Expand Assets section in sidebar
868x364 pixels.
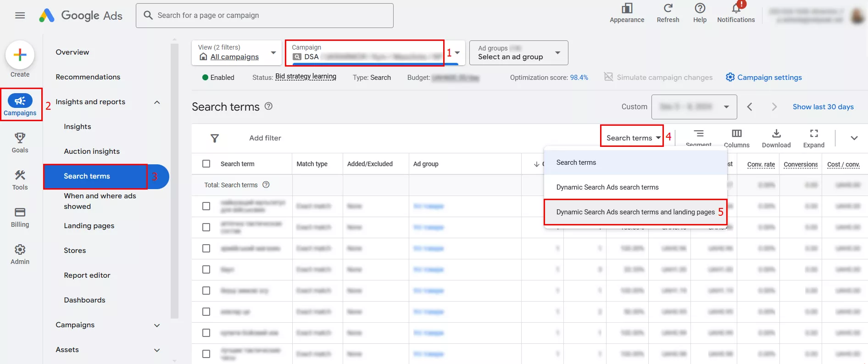[157, 350]
